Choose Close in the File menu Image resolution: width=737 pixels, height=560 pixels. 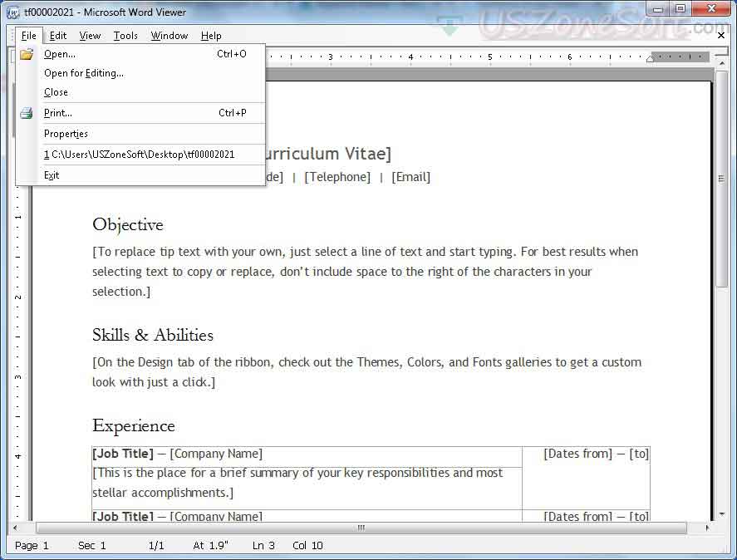pyautogui.click(x=140, y=92)
